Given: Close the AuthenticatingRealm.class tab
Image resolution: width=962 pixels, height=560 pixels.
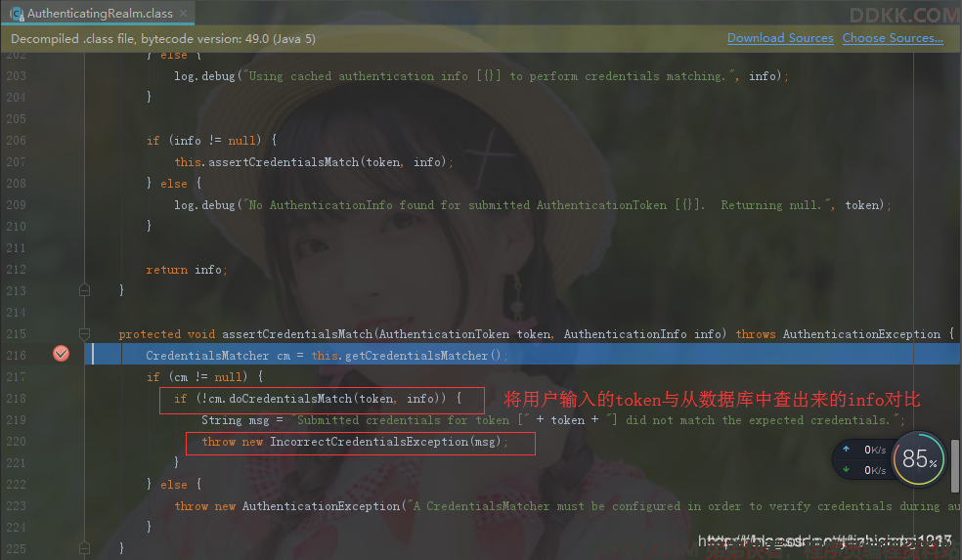Looking at the screenshot, I should (184, 13).
